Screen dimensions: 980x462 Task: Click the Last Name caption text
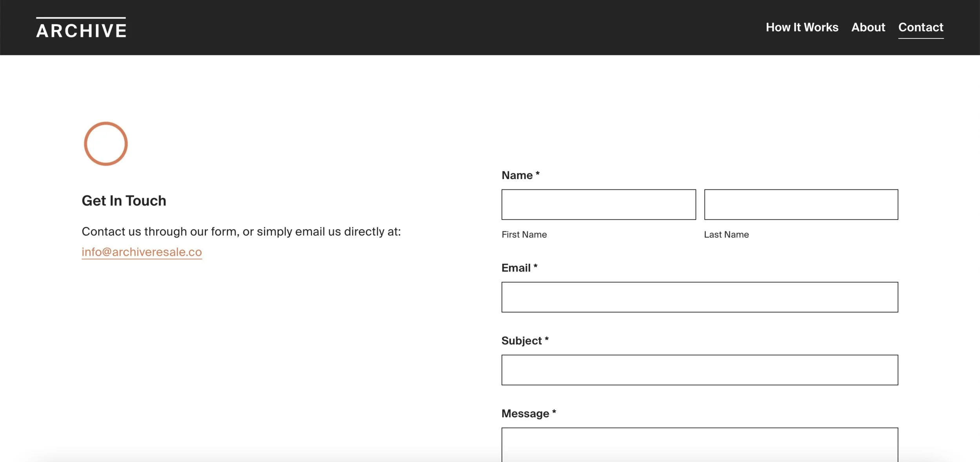click(x=726, y=235)
